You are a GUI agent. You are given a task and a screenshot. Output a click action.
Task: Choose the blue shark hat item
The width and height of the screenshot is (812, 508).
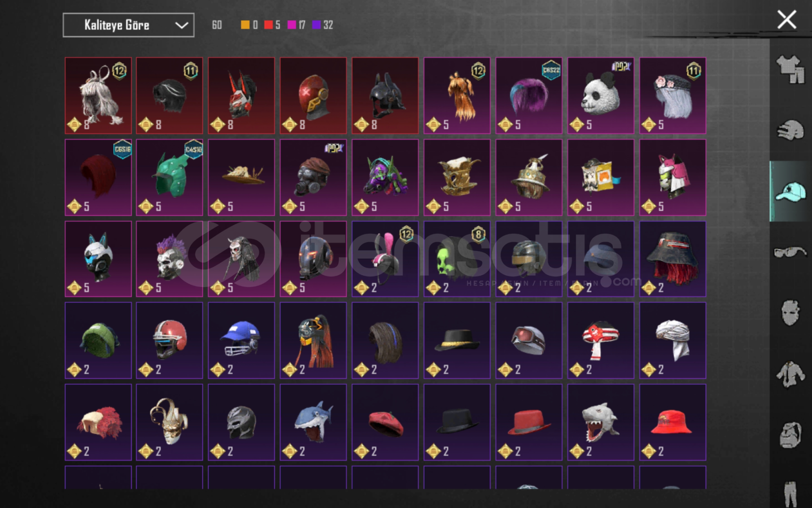313,422
